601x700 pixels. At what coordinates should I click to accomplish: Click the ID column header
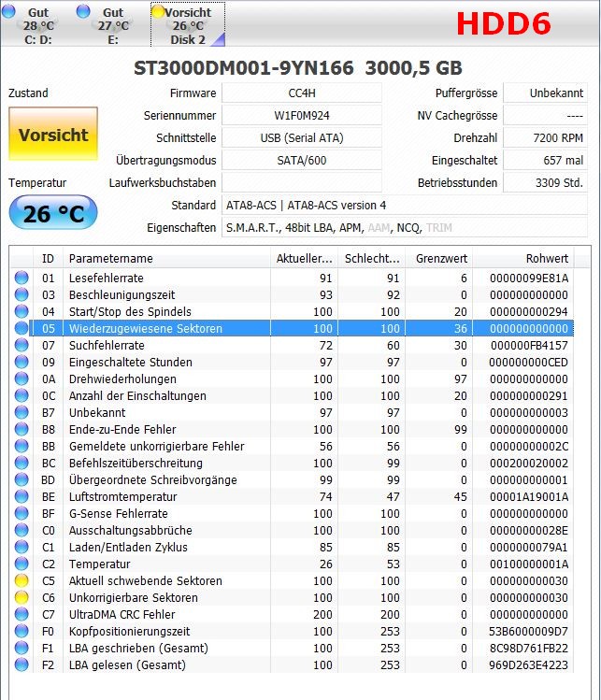point(49,258)
